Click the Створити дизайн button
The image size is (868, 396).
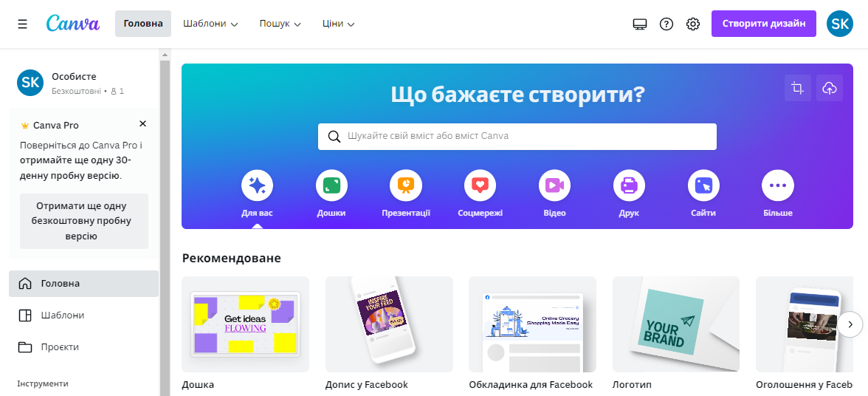[763, 24]
